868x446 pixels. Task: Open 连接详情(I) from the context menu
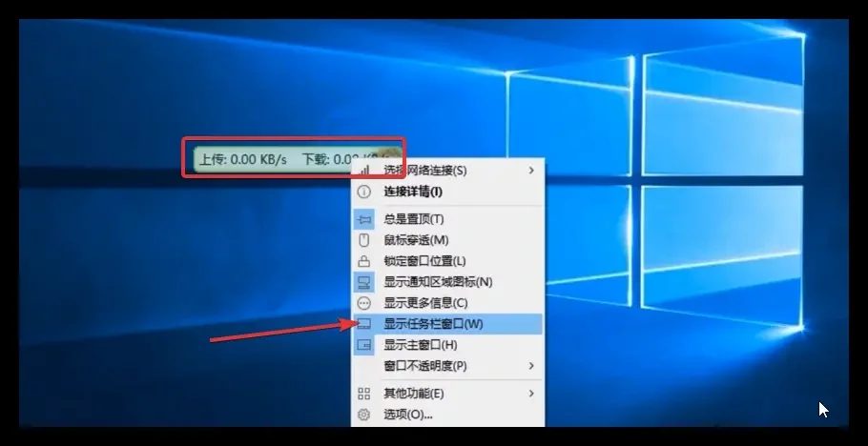pos(447,192)
